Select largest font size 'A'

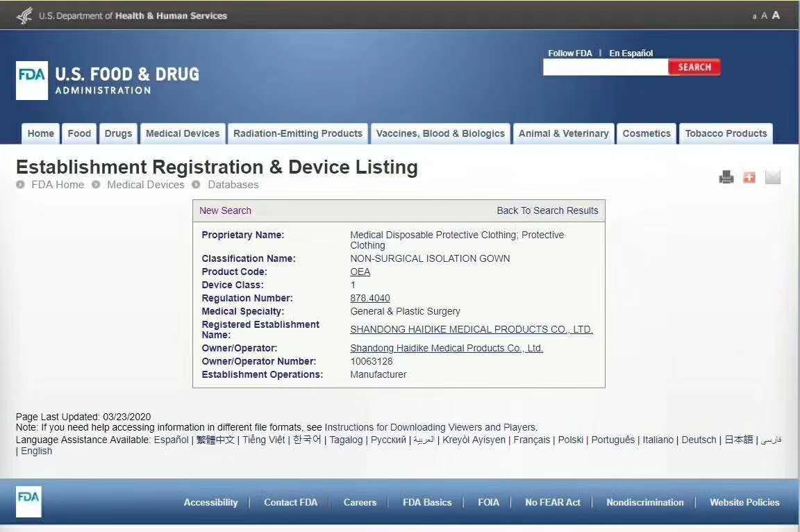[x=776, y=15]
